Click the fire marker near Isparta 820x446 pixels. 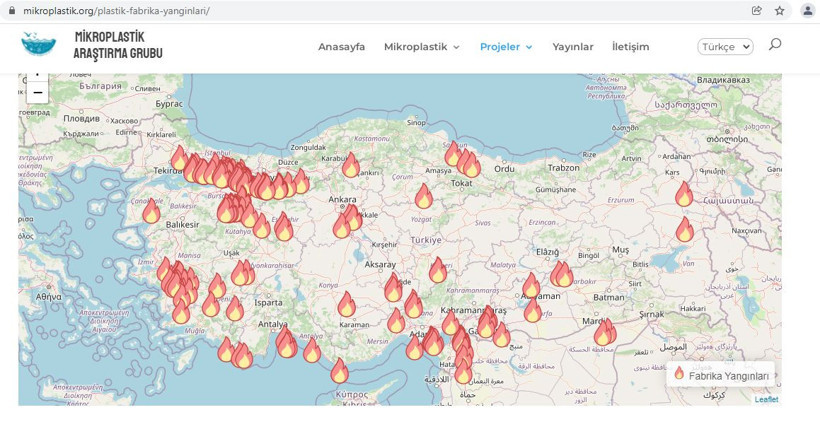235,308
